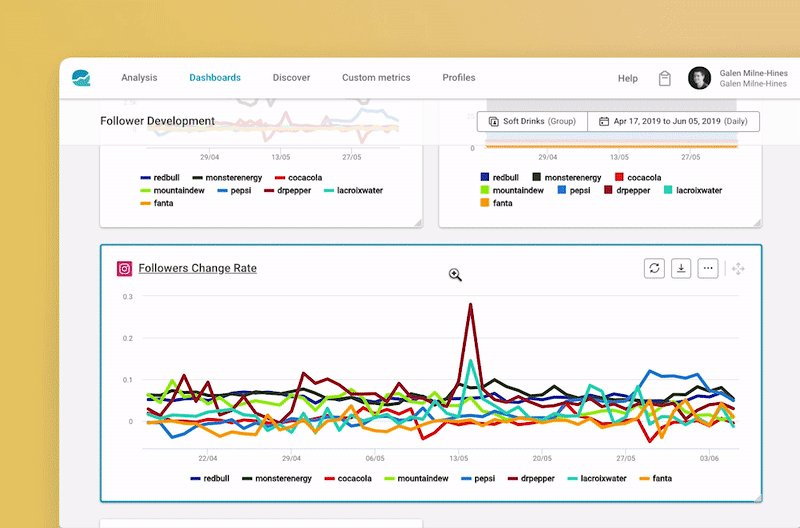Click the 0.3 y-axis label
The height and width of the screenshot is (528, 800).
(x=128, y=296)
